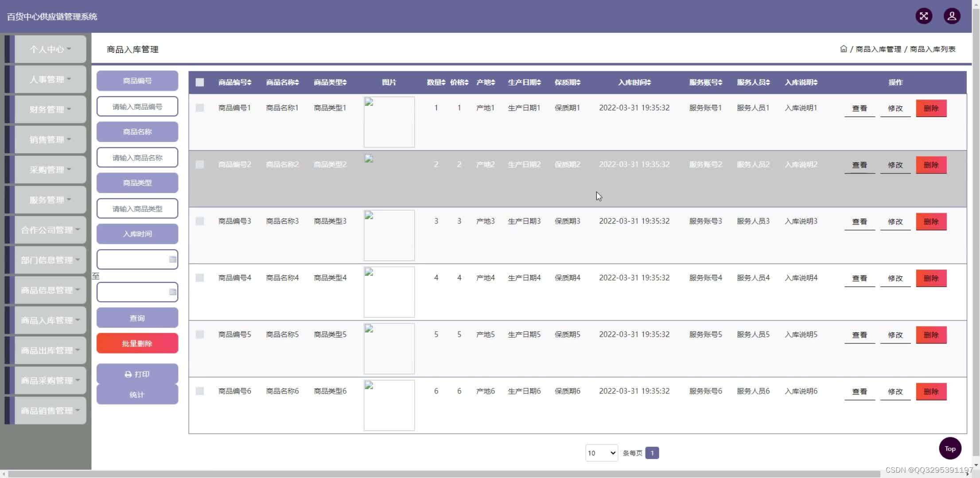Click the horizontal scrollbar at page bottom
The height and width of the screenshot is (478, 980).
444,474
